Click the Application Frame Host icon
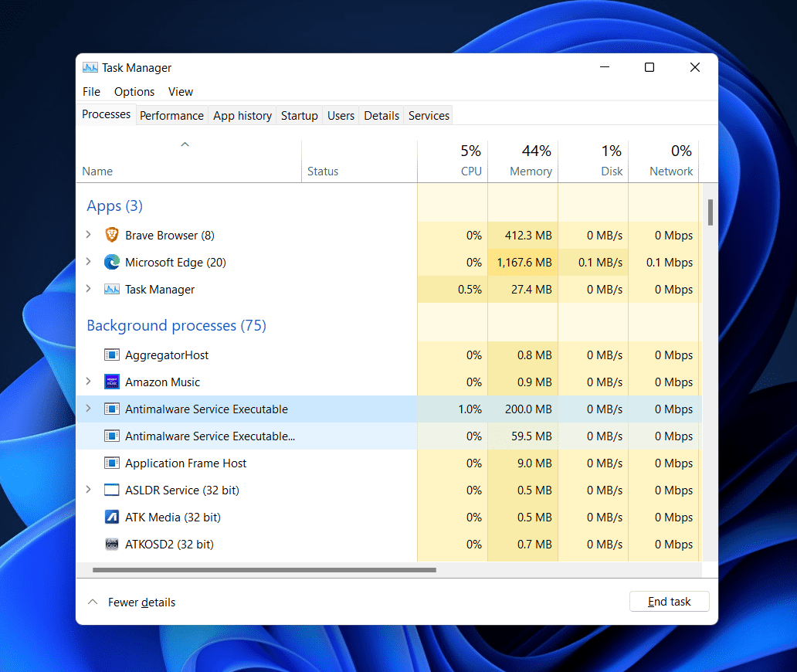The height and width of the screenshot is (672, 797). pyautogui.click(x=112, y=463)
